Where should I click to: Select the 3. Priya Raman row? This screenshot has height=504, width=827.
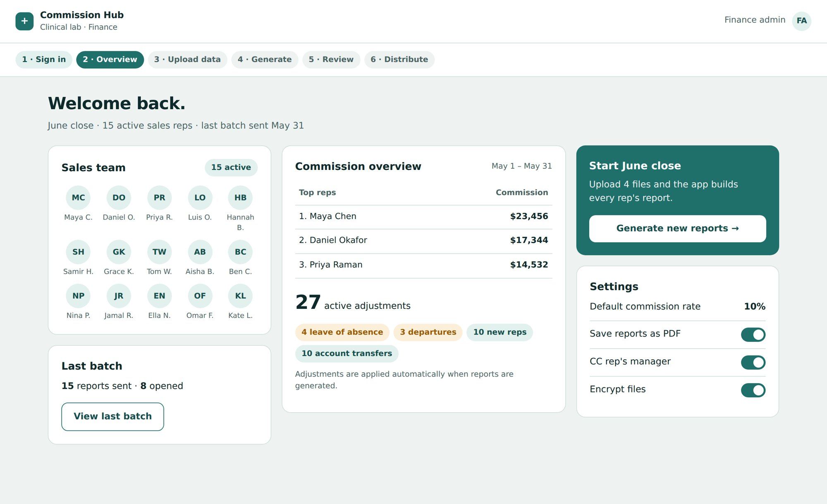[x=423, y=265]
